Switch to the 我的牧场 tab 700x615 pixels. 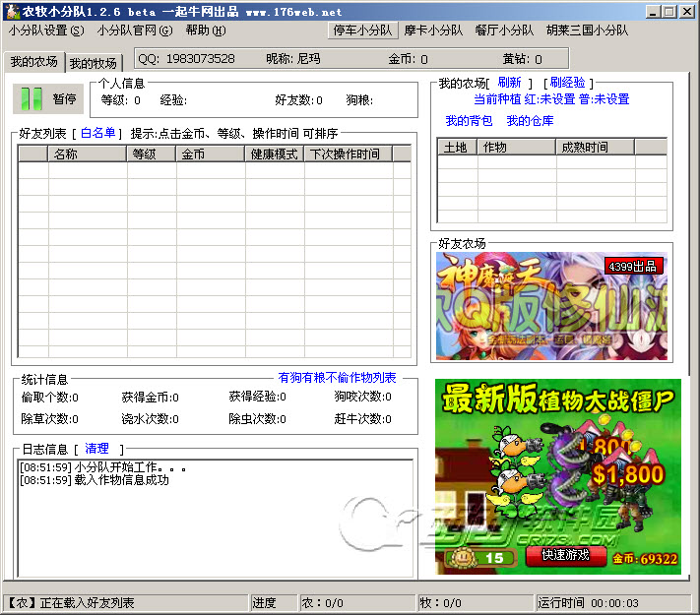click(95, 63)
